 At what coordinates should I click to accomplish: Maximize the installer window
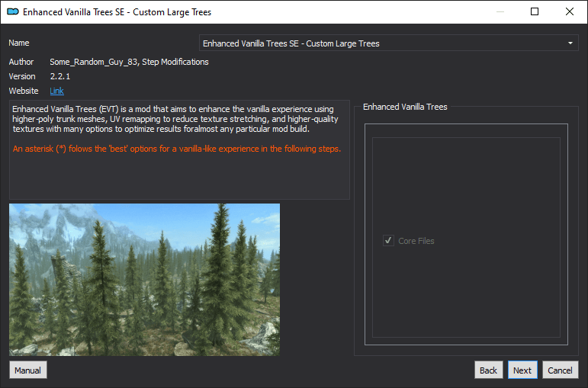click(x=535, y=11)
